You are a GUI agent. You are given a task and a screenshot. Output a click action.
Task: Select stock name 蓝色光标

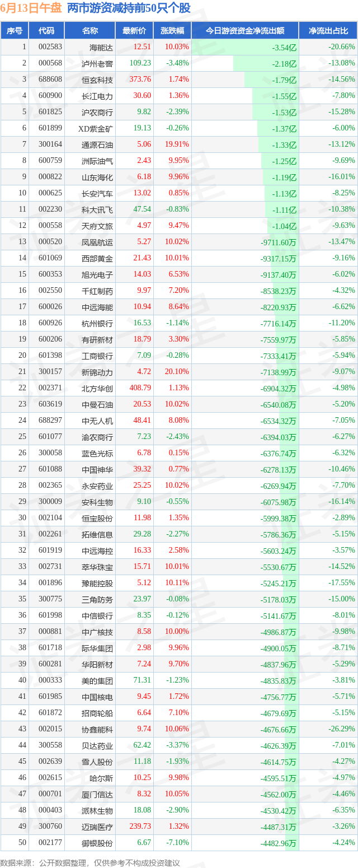[97, 454]
